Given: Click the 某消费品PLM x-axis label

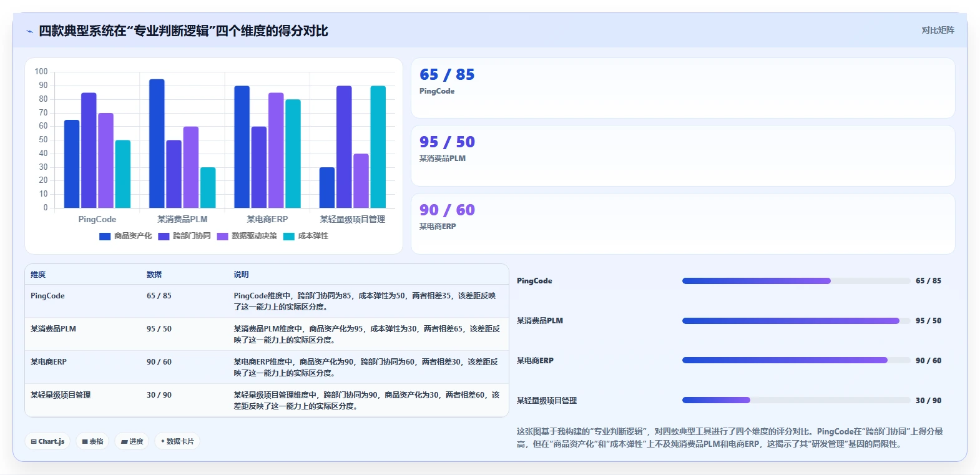Looking at the screenshot, I should [x=182, y=220].
